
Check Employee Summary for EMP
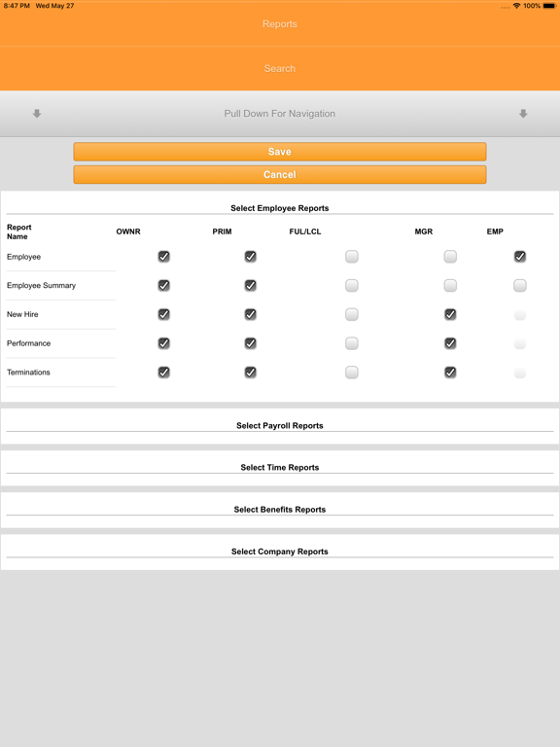520,285
